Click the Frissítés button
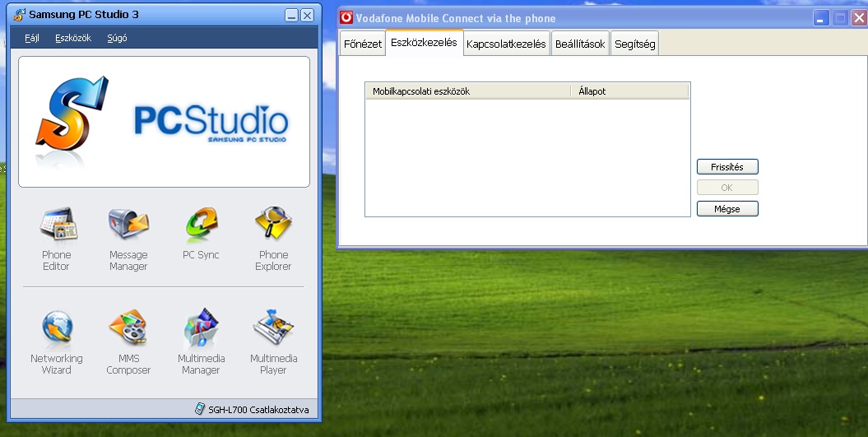This screenshot has height=437, width=868. pyautogui.click(x=726, y=167)
